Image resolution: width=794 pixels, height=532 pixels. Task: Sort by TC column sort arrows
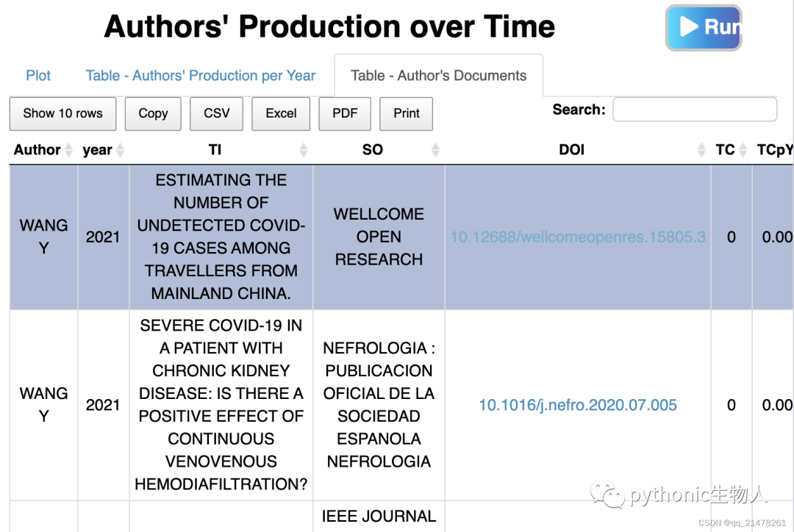pos(743,150)
